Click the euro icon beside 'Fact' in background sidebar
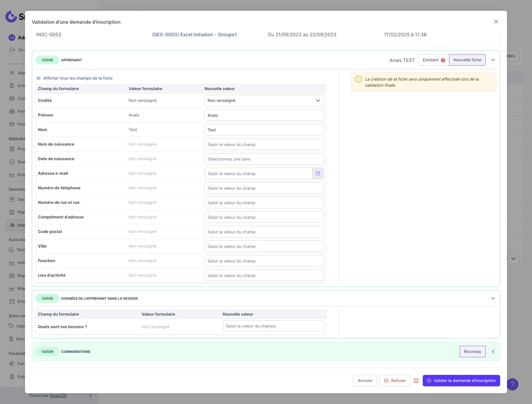The width and height of the screenshot is (532, 404). 12,364
